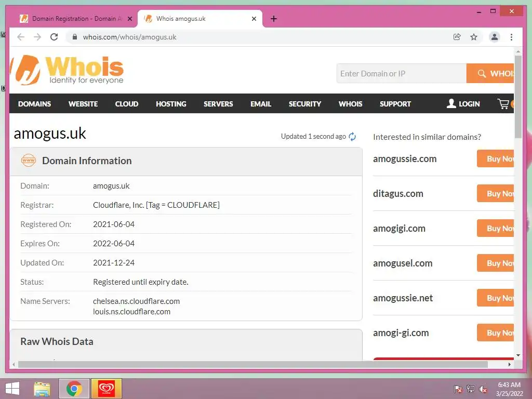Open the HOSTING menu
This screenshot has height=399, width=532.
[171, 104]
